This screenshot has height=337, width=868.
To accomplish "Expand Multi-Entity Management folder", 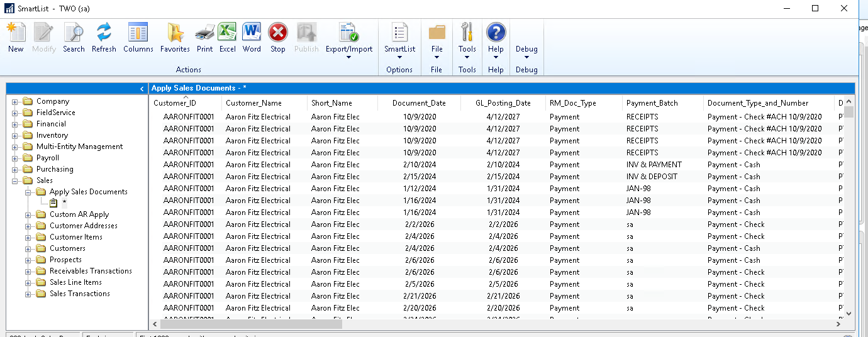I will (x=15, y=146).
